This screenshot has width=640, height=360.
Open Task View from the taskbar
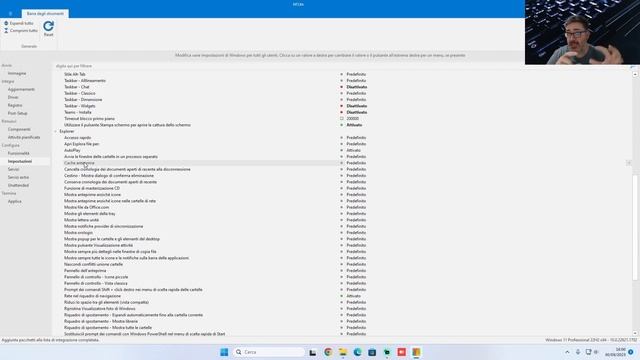pyautogui.click(x=313, y=352)
